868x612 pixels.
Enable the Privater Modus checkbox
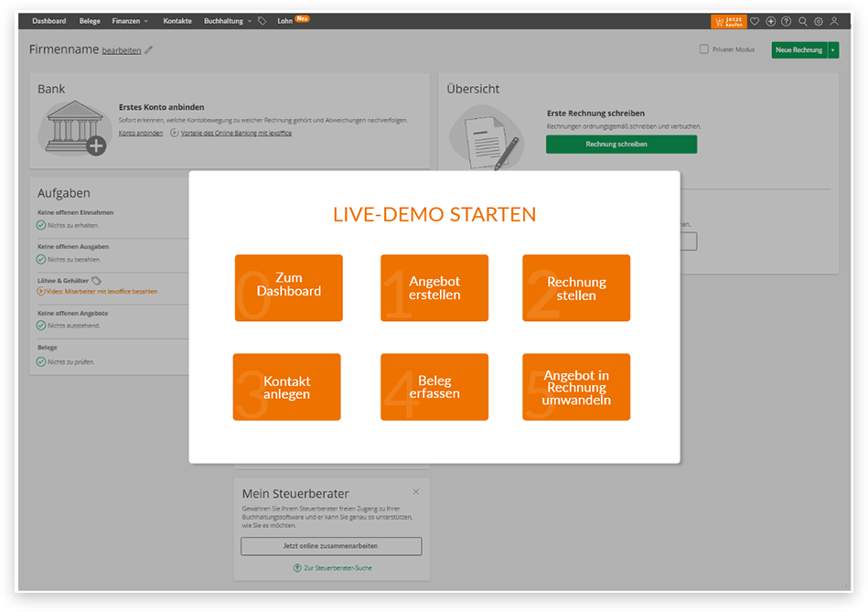(703, 49)
